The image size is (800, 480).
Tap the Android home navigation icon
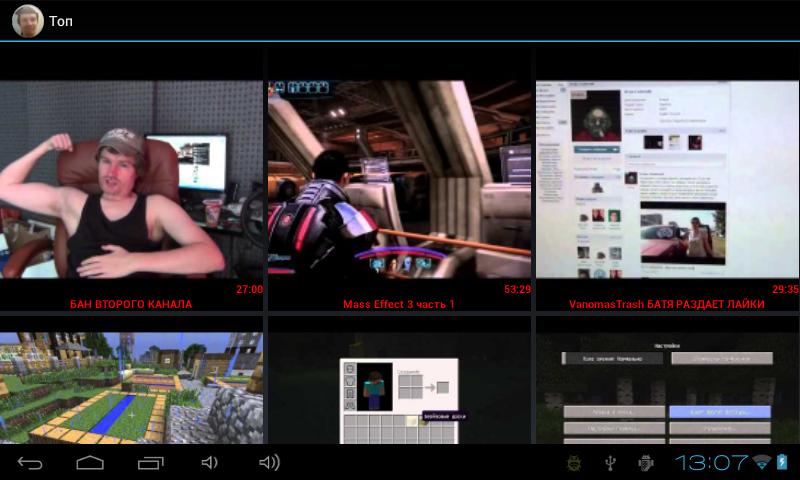pos(90,463)
